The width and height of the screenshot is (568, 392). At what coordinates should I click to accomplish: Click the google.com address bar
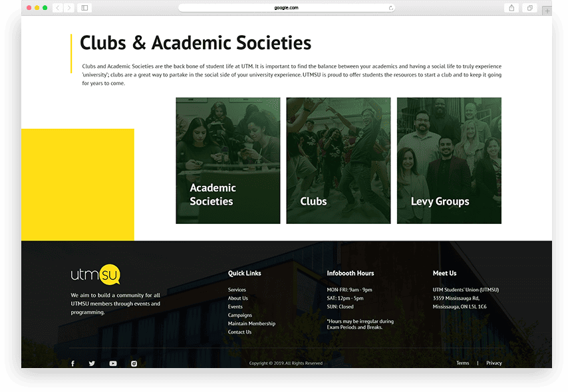click(286, 8)
